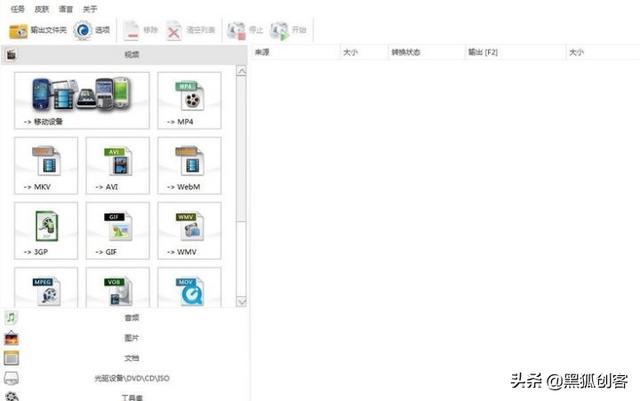This screenshot has width=640, height=401.
Task: Sort by the 来源 source column
Action: coord(294,52)
